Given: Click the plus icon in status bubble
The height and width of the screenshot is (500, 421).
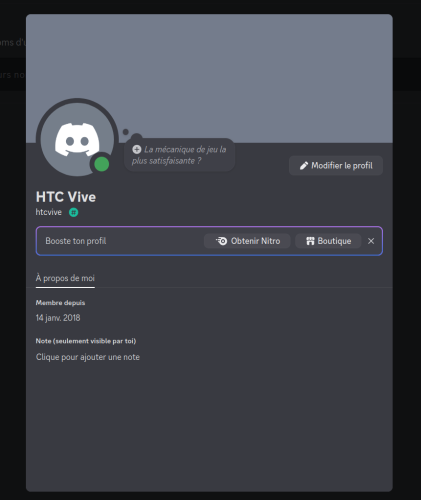Looking at the screenshot, I should (137, 149).
